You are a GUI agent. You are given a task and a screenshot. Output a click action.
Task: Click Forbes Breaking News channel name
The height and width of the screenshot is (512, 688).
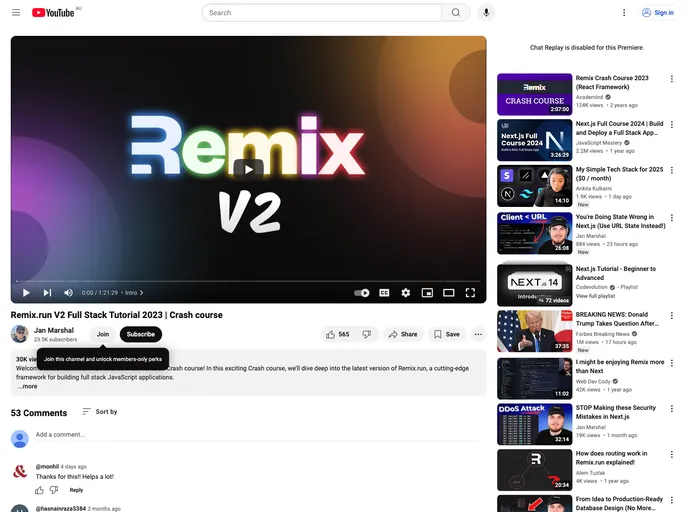[602, 334]
